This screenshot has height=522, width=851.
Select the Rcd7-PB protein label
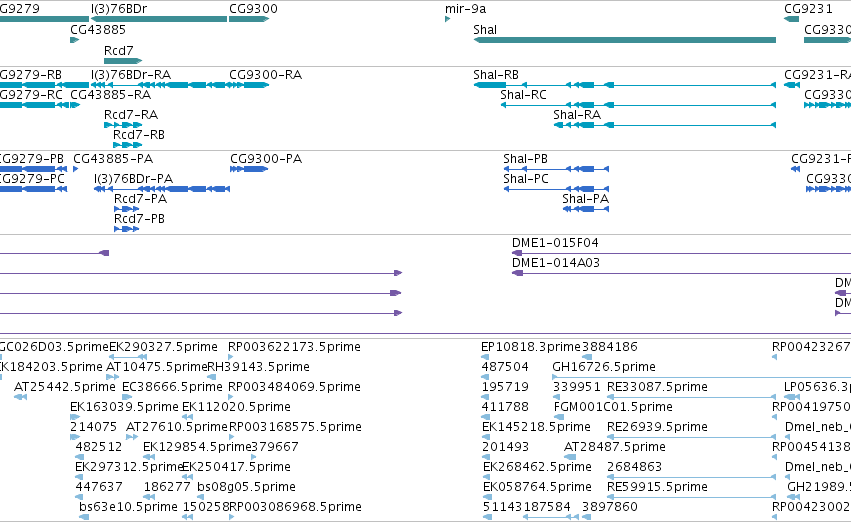[x=139, y=219]
